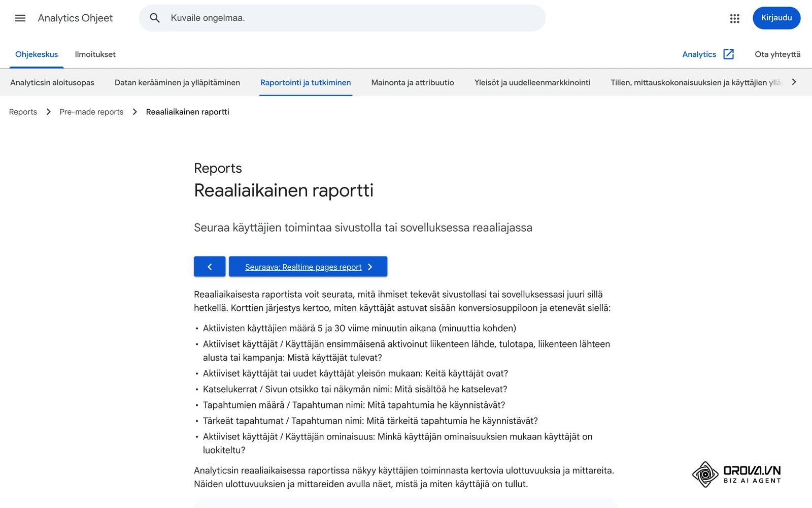Click the Kuvaile ongelmaa search field

(x=342, y=18)
